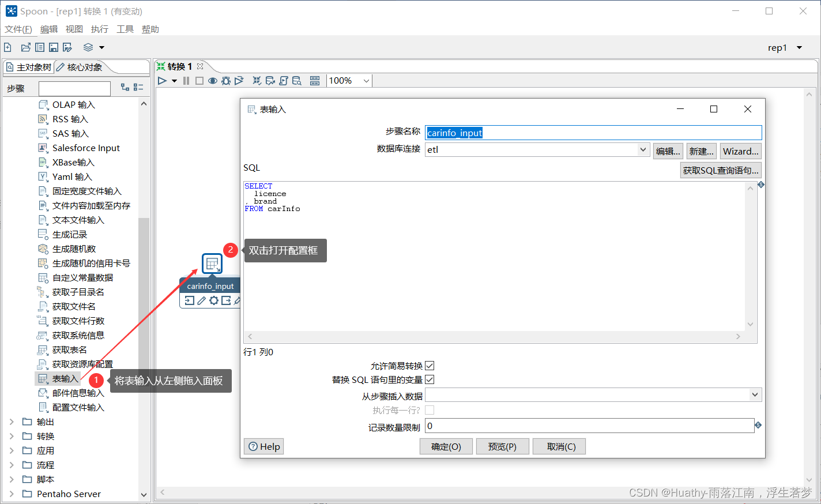This screenshot has width=821, height=504.
Task: Expand the 转换 folder
Action: (12, 437)
